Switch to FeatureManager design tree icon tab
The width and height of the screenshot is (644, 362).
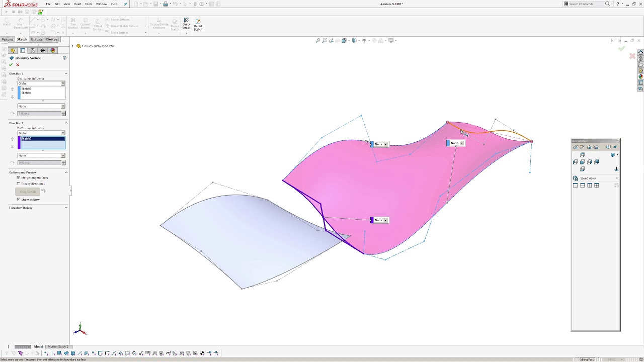click(13, 50)
